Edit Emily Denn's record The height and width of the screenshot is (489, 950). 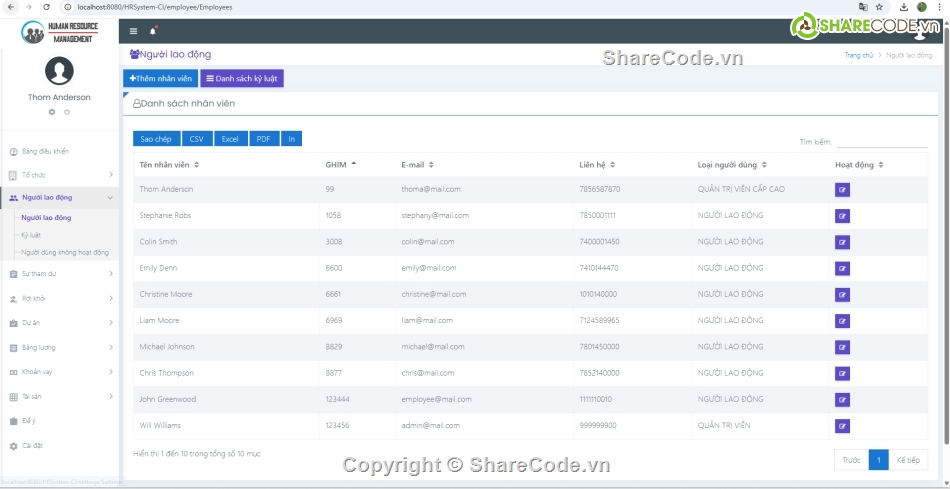coord(842,268)
